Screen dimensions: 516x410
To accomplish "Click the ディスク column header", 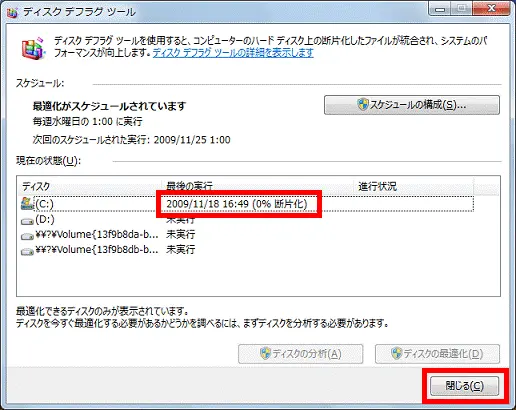I will coord(89,186).
